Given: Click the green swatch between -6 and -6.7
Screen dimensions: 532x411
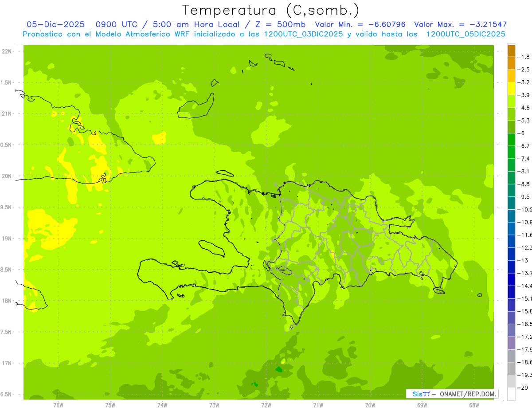Looking at the screenshot, I should coord(511,139).
